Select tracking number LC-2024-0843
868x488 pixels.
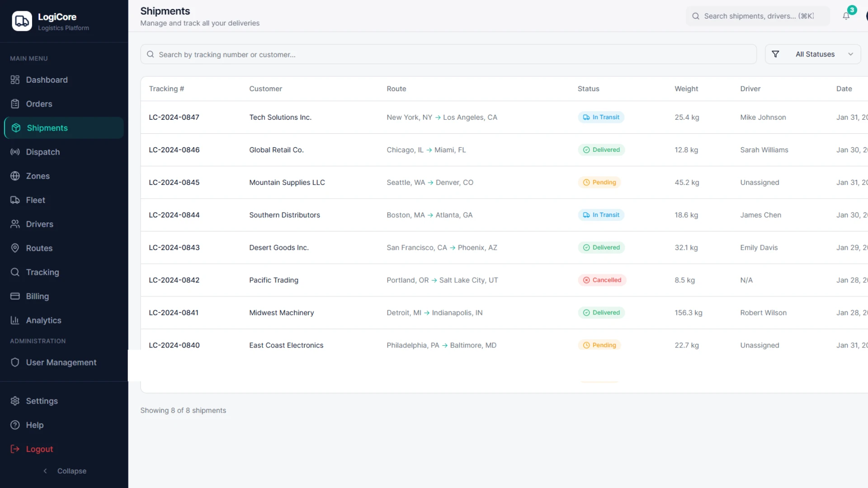[174, 248]
